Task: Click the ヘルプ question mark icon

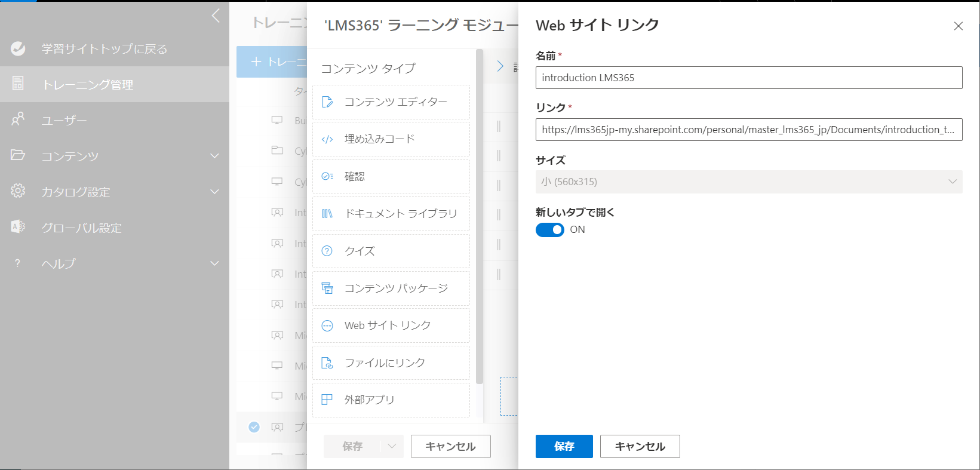Action: (17, 263)
